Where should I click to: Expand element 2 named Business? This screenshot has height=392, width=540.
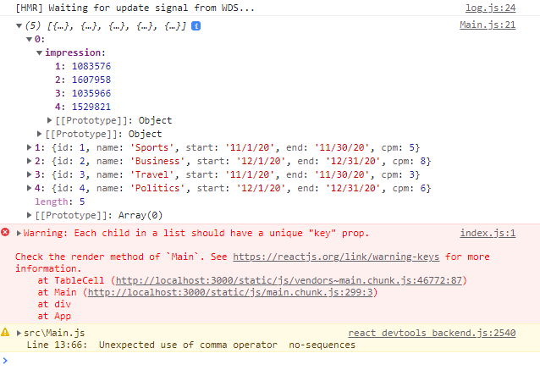[30, 161]
